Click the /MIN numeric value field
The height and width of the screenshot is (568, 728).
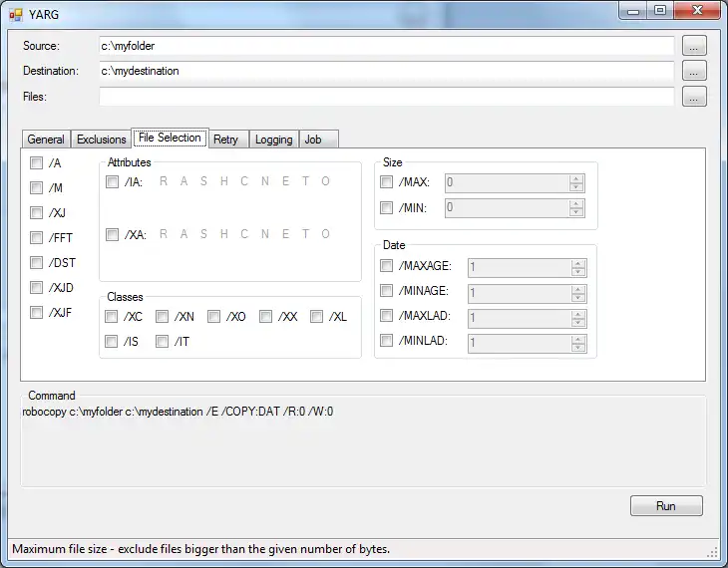coord(507,208)
